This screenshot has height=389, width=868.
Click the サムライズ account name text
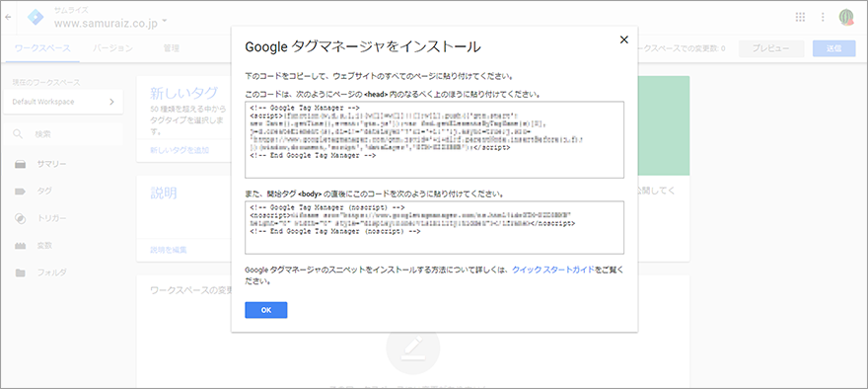71,11
